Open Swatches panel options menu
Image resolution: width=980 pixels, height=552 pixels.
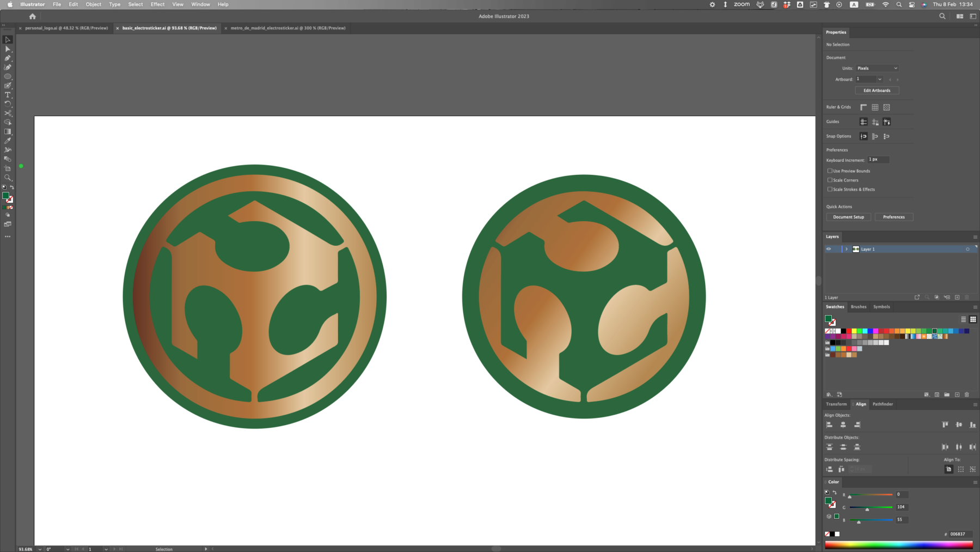click(x=975, y=307)
